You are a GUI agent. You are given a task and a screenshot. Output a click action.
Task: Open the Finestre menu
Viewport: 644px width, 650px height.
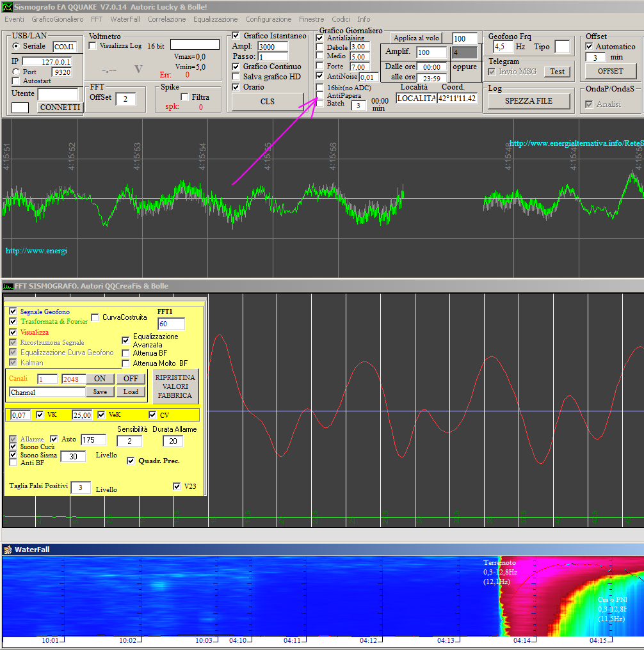pyautogui.click(x=311, y=19)
